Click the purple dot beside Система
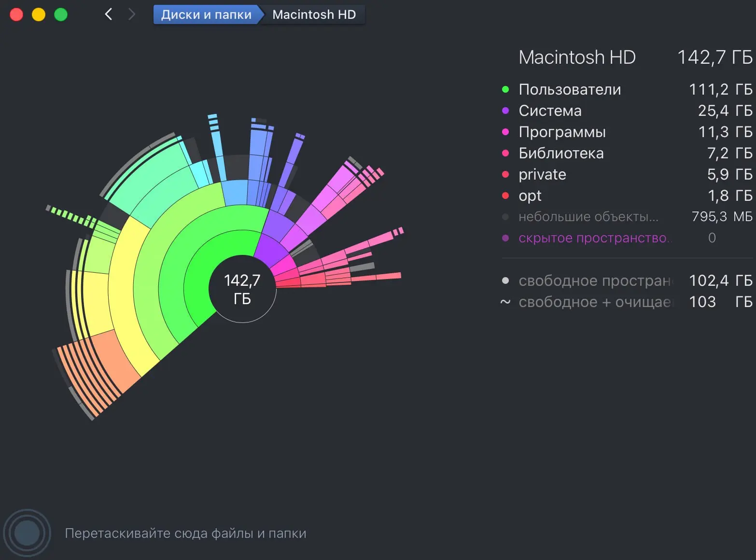This screenshot has width=756, height=560. (505, 111)
